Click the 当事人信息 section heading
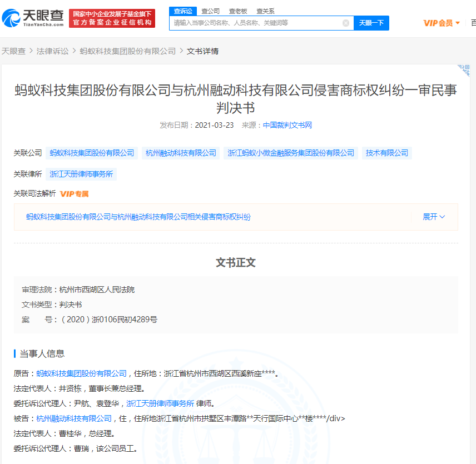Viewport: 476px width, 464px height. coord(42,353)
